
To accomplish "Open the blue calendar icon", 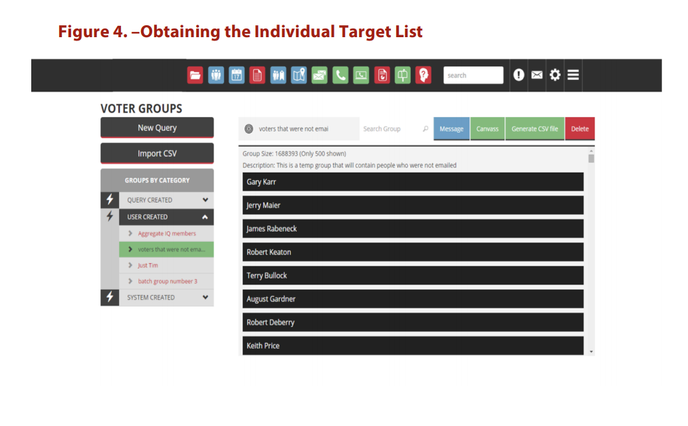I will point(236,75).
